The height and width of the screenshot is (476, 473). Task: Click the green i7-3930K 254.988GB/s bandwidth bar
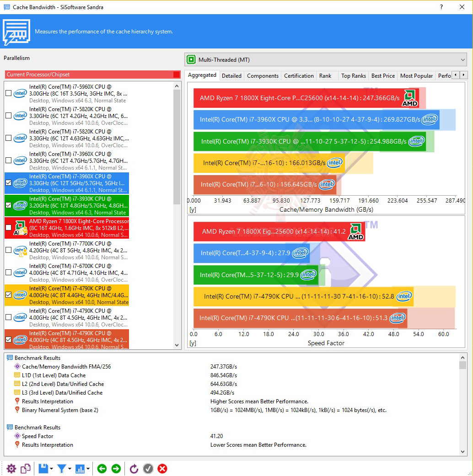click(x=310, y=141)
